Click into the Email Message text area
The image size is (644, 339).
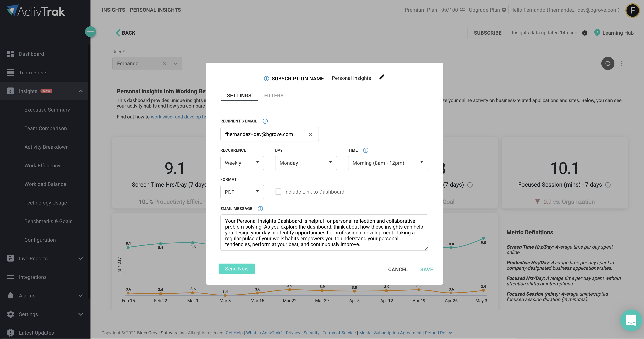tap(324, 232)
